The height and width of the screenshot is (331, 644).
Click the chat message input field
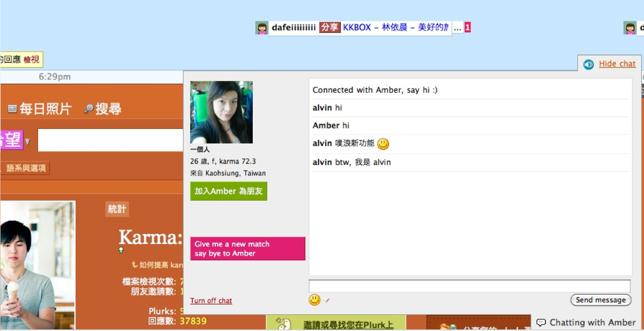(469, 286)
